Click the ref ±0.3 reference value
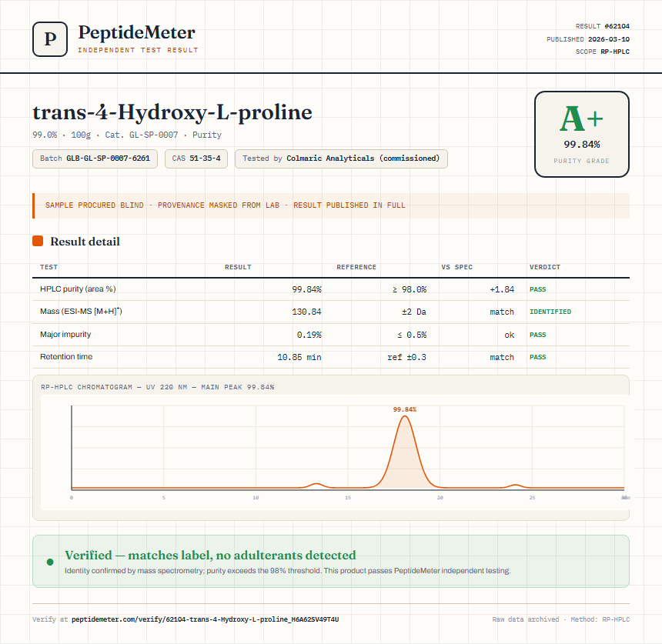The width and height of the screenshot is (662, 644). coord(407,357)
